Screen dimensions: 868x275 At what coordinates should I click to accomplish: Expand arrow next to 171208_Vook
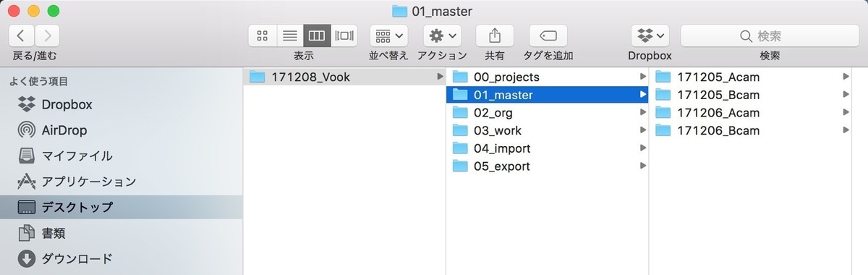pos(441,77)
